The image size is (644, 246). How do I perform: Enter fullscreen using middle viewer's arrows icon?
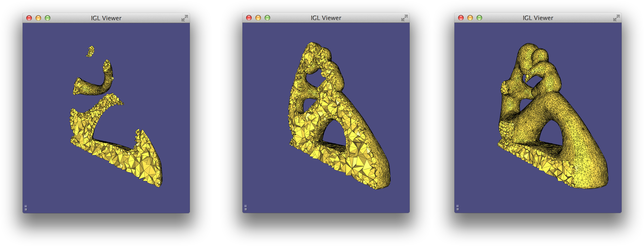[x=404, y=18]
